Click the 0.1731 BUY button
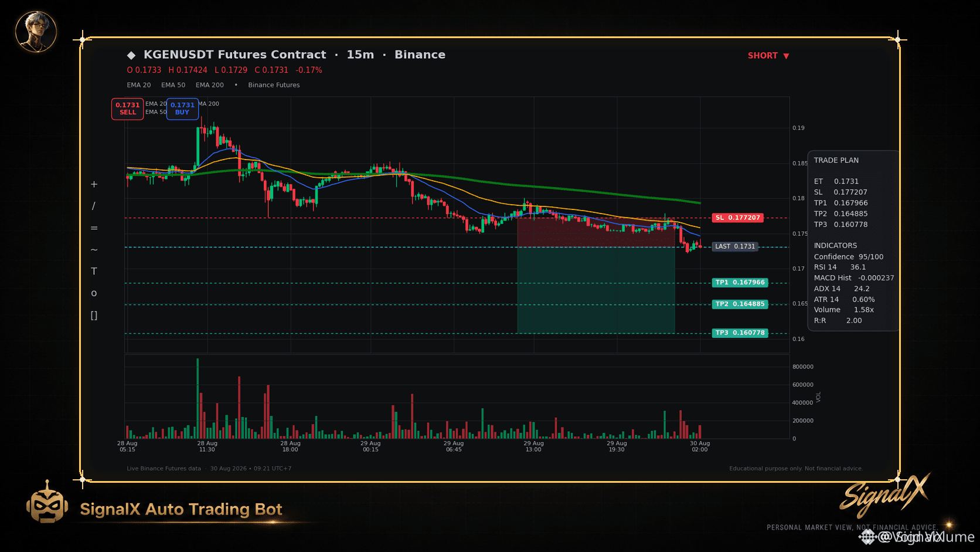This screenshot has width=980, height=552. tap(182, 109)
